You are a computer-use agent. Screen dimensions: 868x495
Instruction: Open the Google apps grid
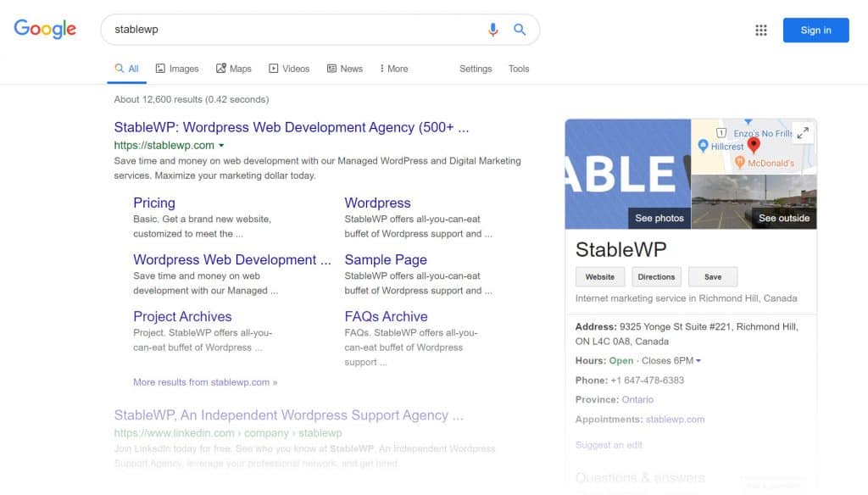pyautogui.click(x=760, y=30)
